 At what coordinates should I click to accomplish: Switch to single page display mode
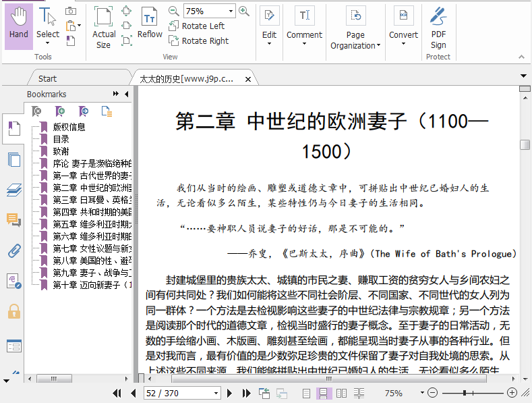pos(306,393)
